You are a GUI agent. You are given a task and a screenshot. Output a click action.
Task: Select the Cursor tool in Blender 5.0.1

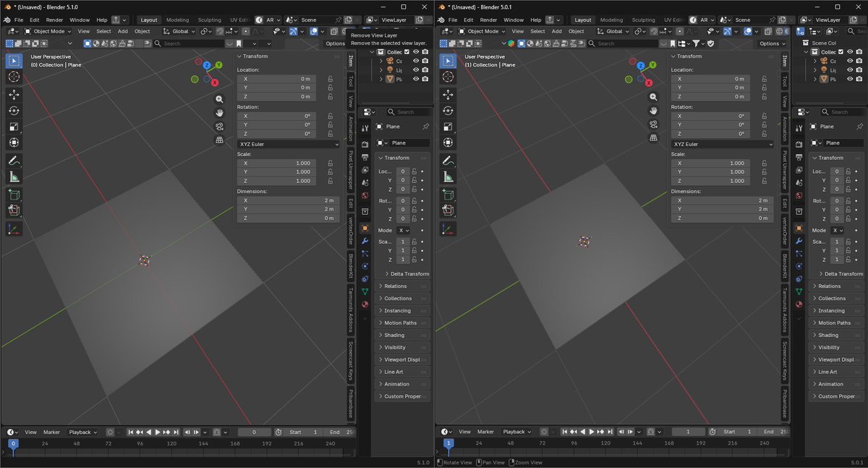click(448, 76)
